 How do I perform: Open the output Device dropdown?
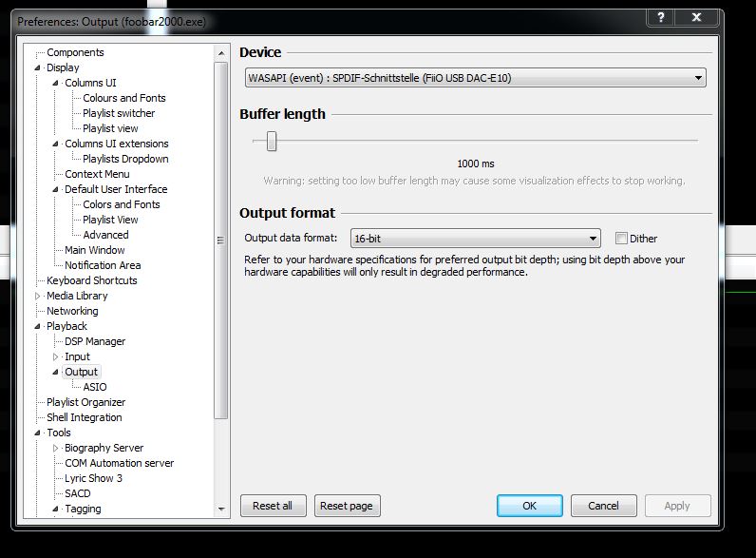tap(475, 78)
